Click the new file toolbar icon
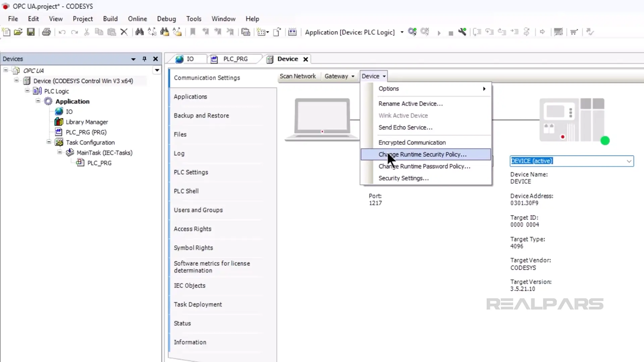644x362 pixels. point(6,32)
